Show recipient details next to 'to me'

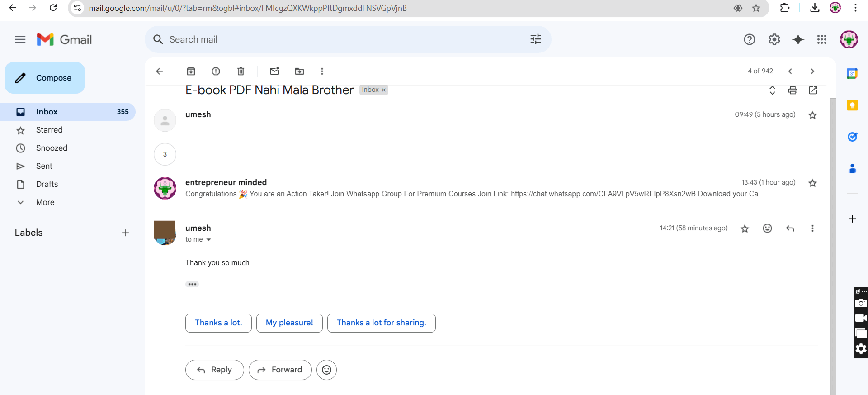[x=208, y=240]
